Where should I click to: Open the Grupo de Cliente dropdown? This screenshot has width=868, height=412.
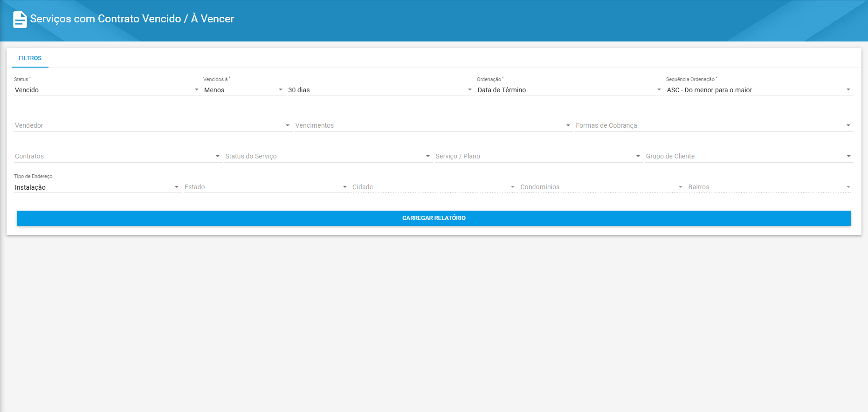[x=749, y=156]
